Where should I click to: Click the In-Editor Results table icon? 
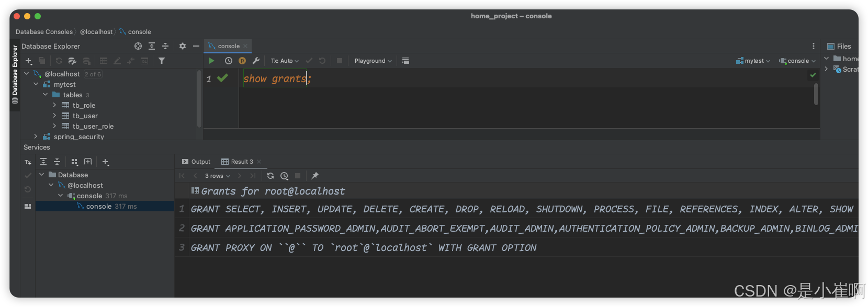coord(405,61)
